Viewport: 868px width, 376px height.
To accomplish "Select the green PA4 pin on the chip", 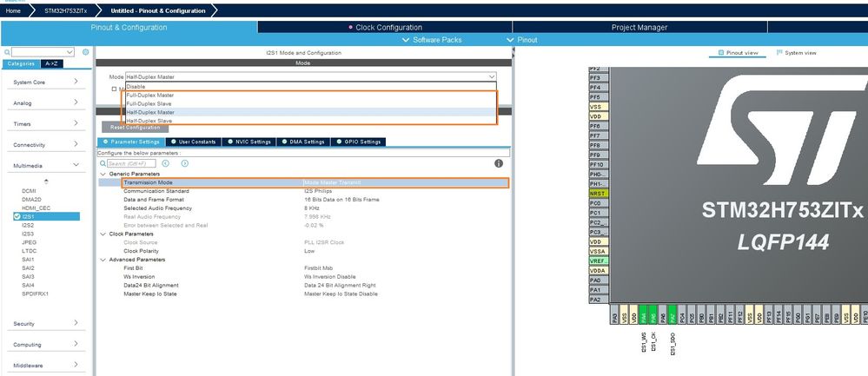I will [x=643, y=313].
